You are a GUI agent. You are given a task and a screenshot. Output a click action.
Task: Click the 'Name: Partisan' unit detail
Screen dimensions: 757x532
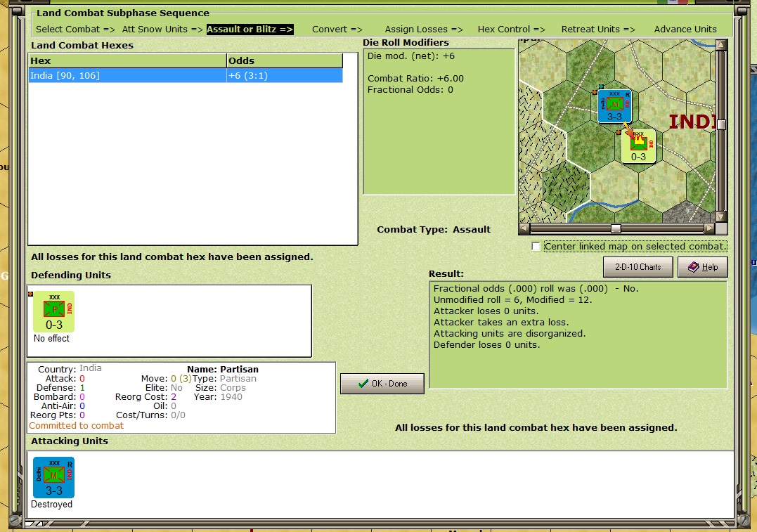(223, 370)
